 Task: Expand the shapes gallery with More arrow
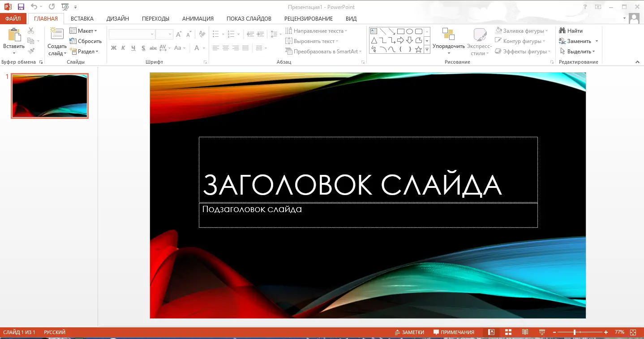[x=427, y=50]
